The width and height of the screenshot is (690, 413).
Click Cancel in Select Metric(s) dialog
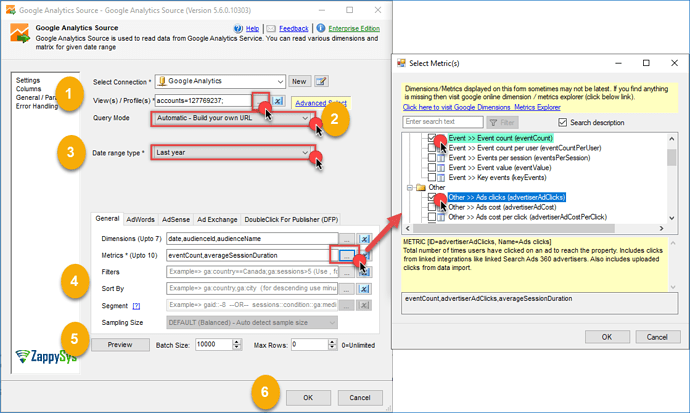657,337
